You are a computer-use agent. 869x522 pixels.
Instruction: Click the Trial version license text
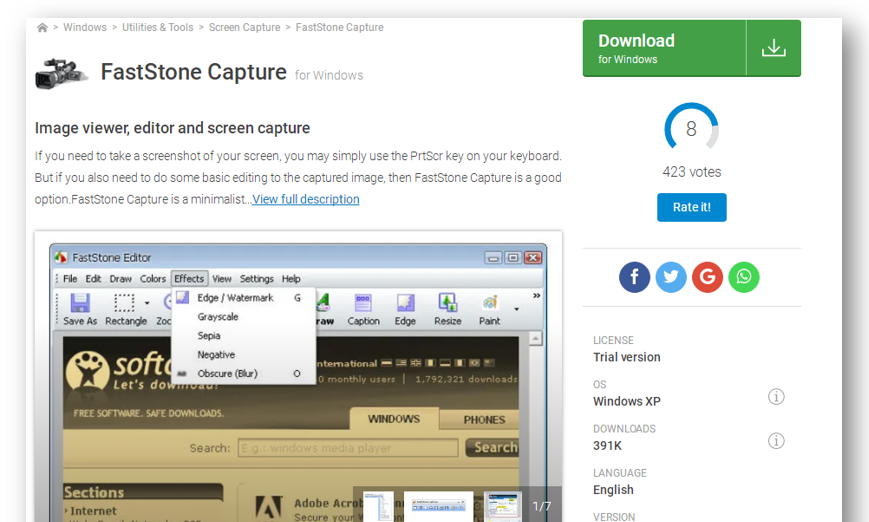[x=627, y=357]
